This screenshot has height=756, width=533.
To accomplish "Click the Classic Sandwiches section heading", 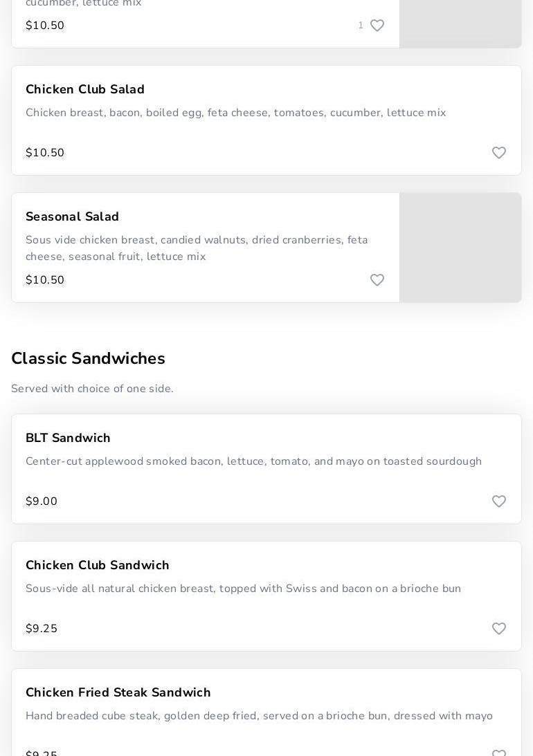I will click(x=88, y=359).
